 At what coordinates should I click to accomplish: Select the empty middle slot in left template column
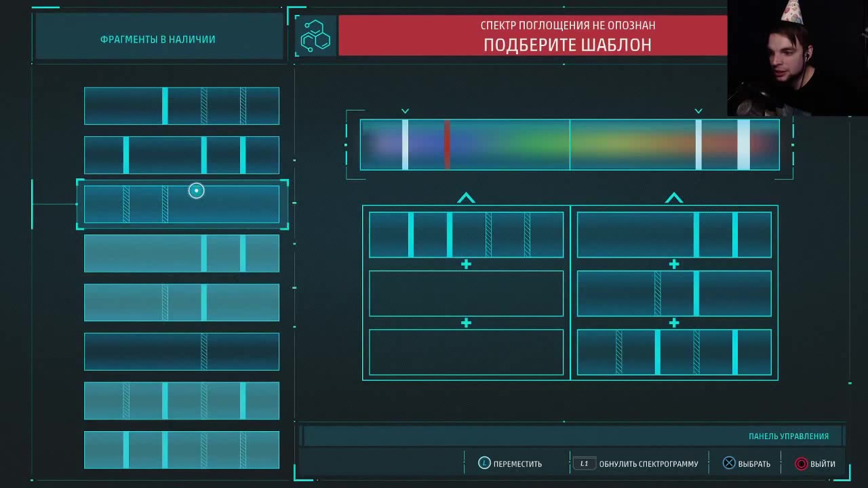pyautogui.click(x=466, y=293)
